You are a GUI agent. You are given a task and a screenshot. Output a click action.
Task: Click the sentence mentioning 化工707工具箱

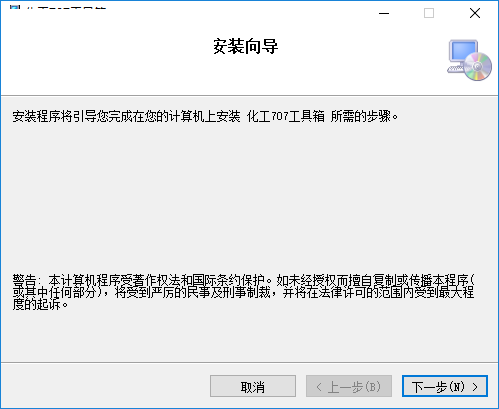205,116
